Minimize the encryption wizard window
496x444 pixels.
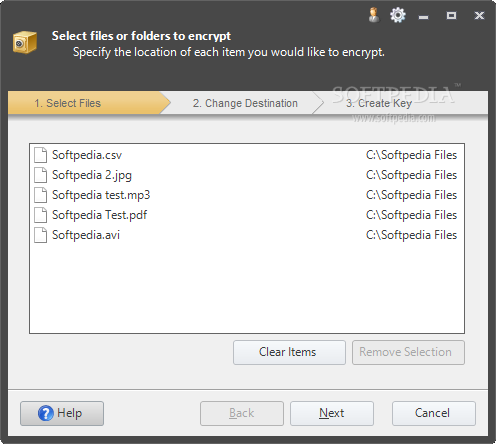click(423, 16)
